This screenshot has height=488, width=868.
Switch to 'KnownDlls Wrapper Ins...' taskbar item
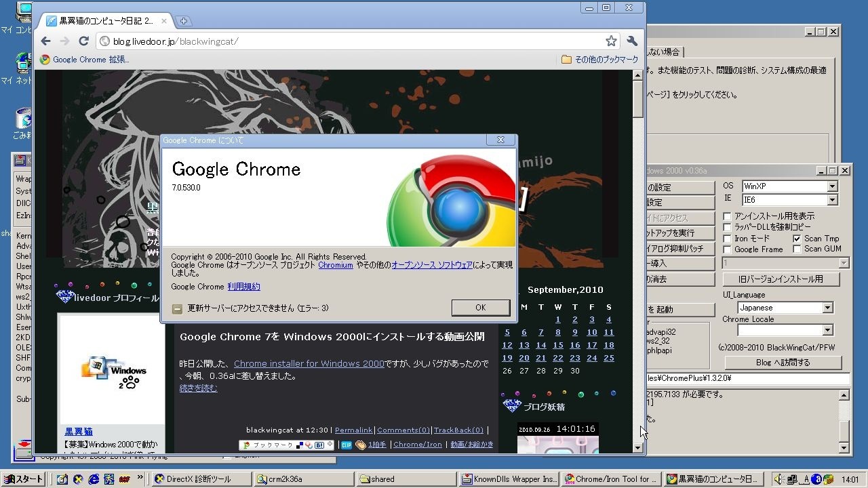point(510,479)
